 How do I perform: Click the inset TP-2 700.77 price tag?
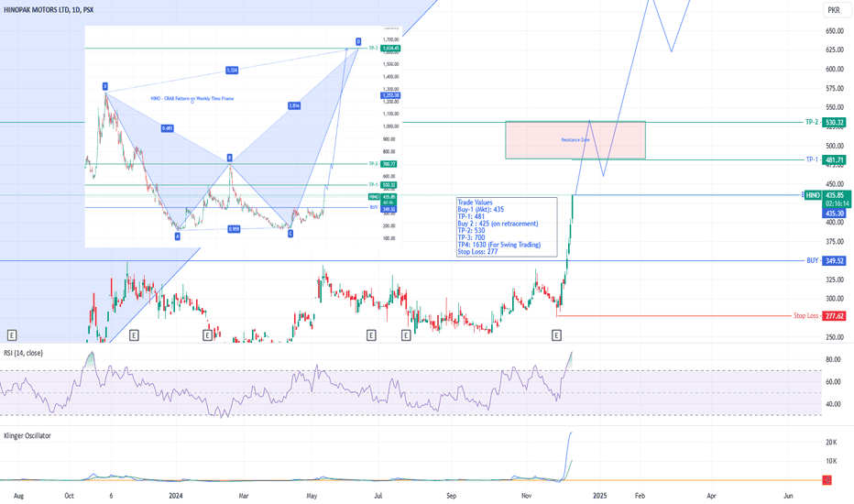pos(389,164)
